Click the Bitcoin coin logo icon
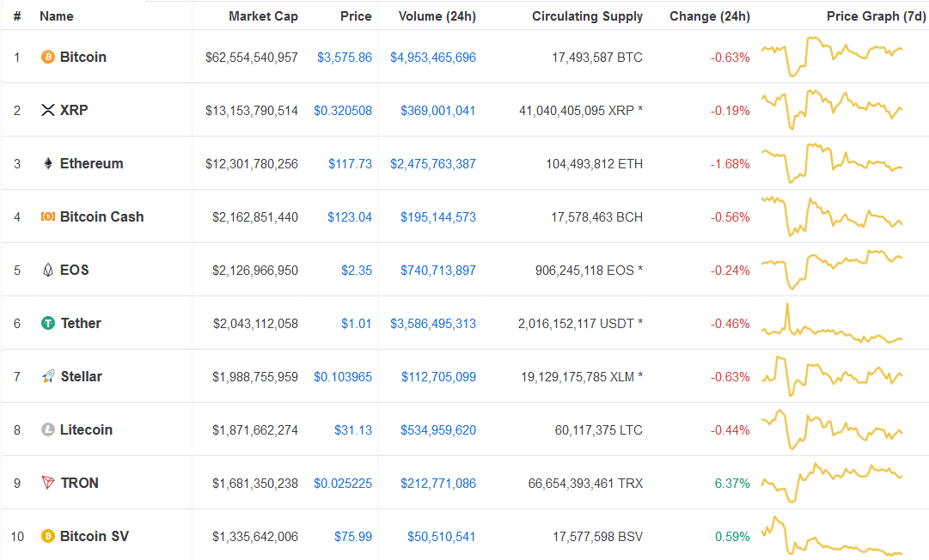Screen dimensions: 929x560 (48, 57)
